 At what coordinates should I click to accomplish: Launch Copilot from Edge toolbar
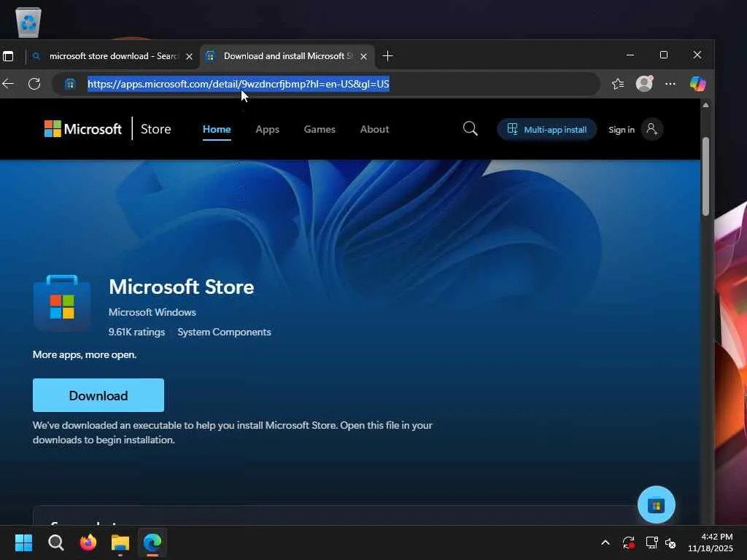698,84
